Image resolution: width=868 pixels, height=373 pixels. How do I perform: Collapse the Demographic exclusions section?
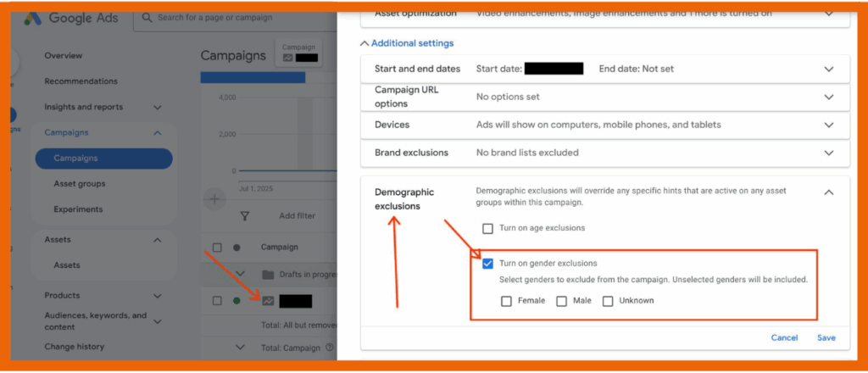click(828, 192)
